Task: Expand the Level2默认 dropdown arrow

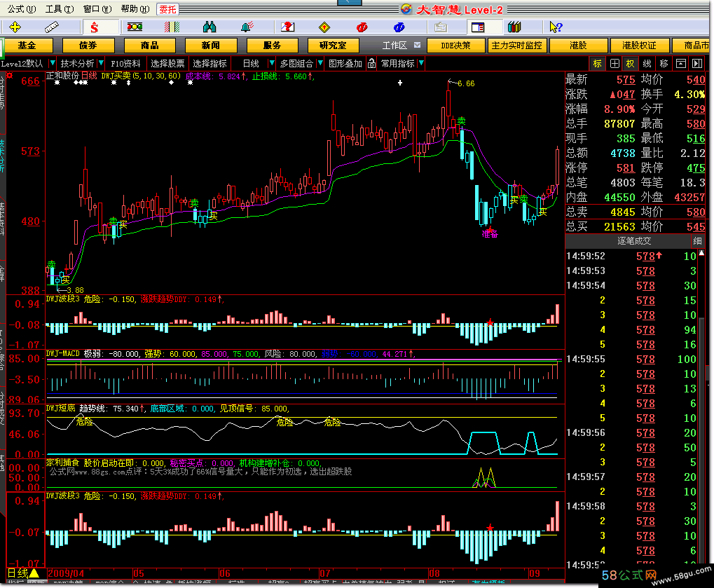Action: tap(53, 63)
